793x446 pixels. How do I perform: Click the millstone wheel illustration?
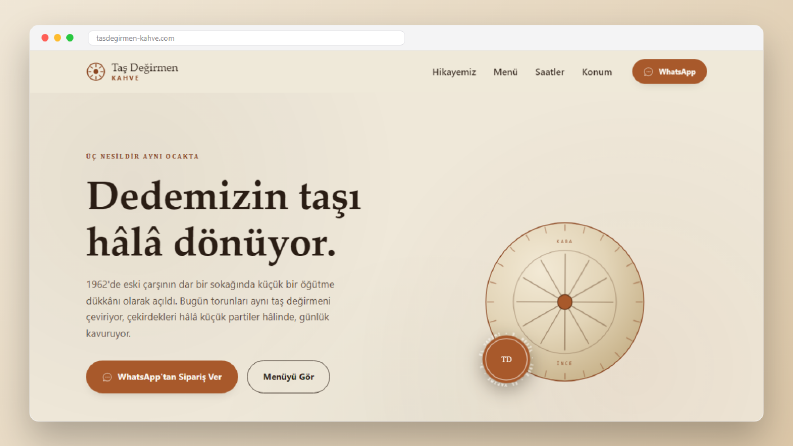(564, 302)
